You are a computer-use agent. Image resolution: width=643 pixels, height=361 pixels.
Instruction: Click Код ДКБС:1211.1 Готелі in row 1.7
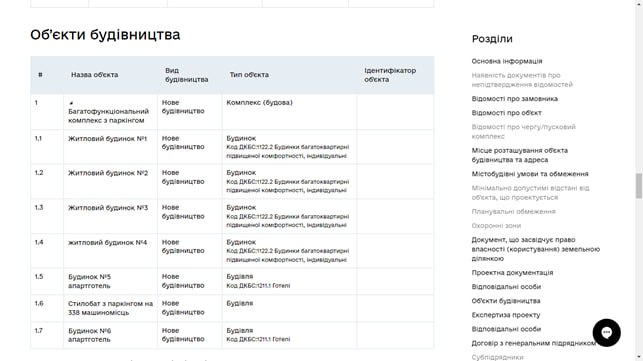tap(258, 339)
